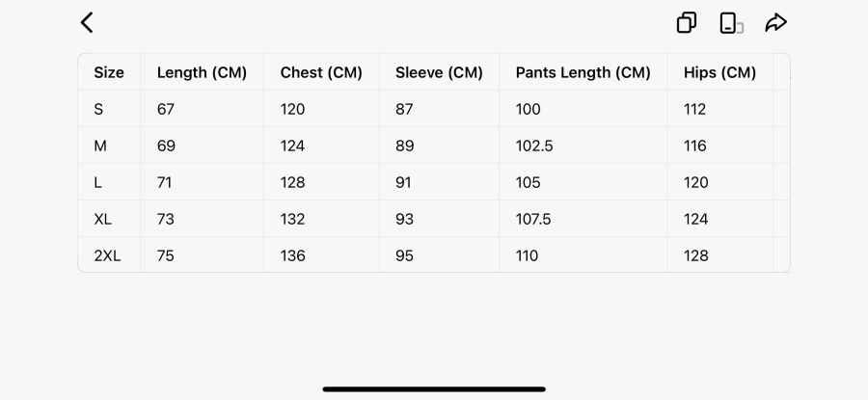Tap the 87 sleeve value cell

(x=404, y=109)
